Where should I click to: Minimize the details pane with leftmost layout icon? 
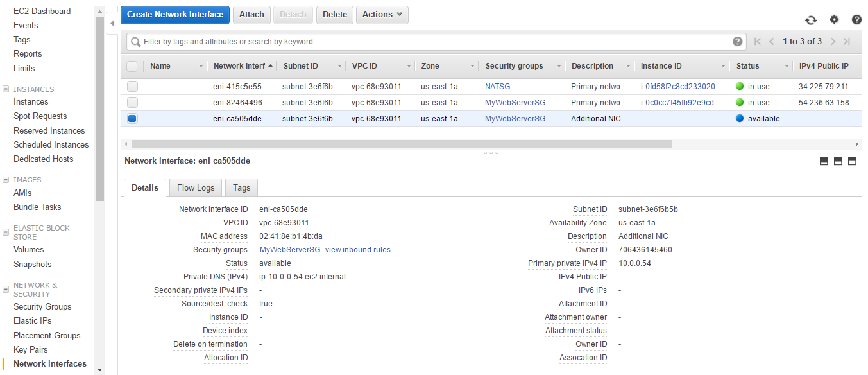[824, 161]
